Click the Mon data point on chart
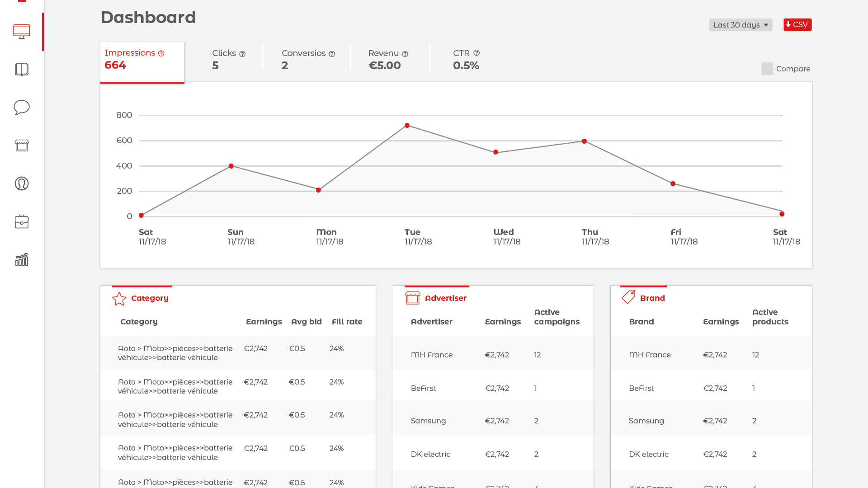The height and width of the screenshot is (488, 868). 319,190
